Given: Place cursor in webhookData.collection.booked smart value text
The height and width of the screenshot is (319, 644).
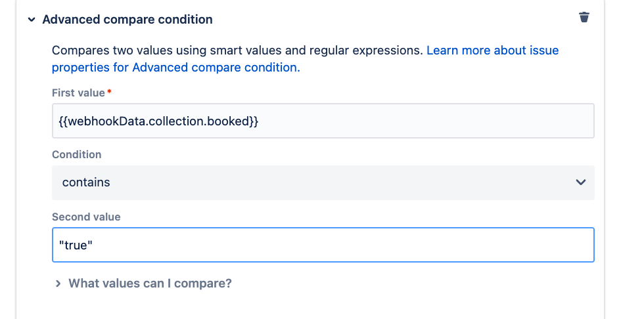Looking at the screenshot, I should pyautogui.click(x=158, y=121).
